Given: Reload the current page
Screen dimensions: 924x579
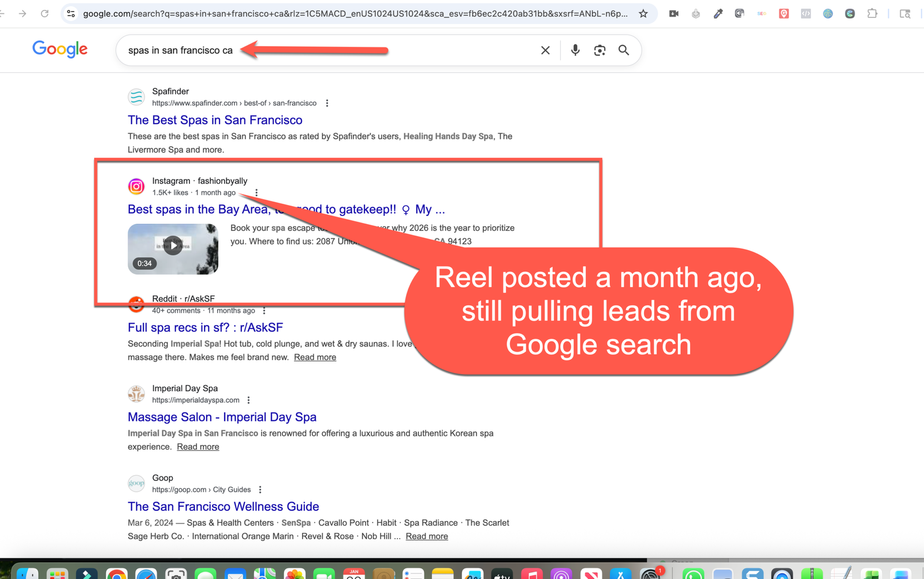Looking at the screenshot, I should point(44,14).
